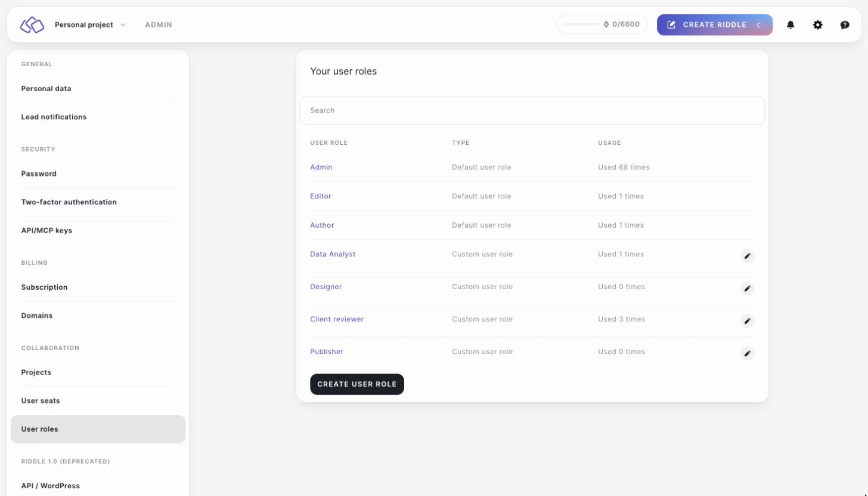Open the notifications bell

790,25
